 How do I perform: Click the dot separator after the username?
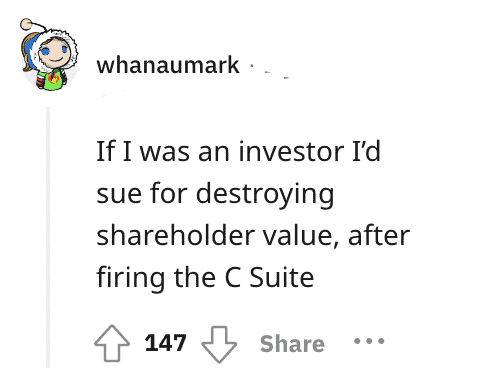tap(252, 66)
